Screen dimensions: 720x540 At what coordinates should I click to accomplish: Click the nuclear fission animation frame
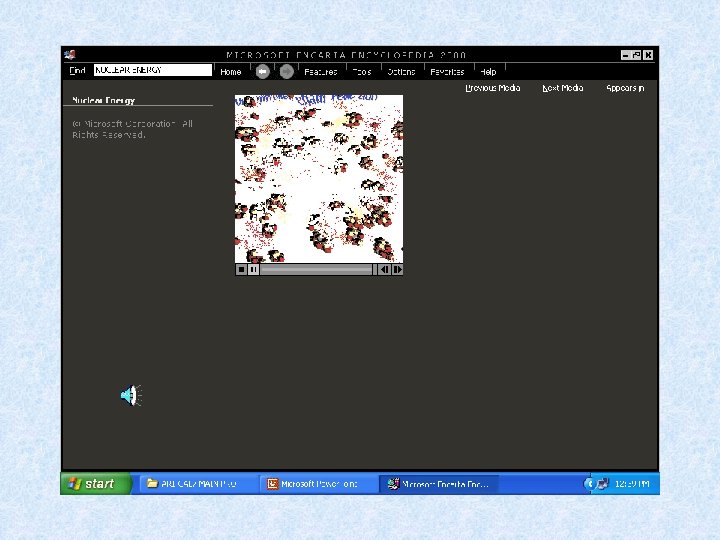(x=319, y=179)
